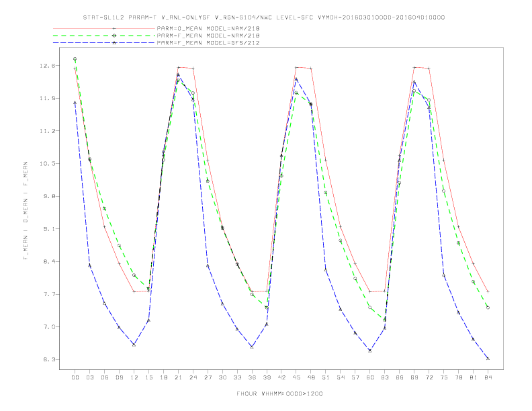The image size is (532, 411).
Task: Click forecast hour label 21
Action: tap(178, 377)
